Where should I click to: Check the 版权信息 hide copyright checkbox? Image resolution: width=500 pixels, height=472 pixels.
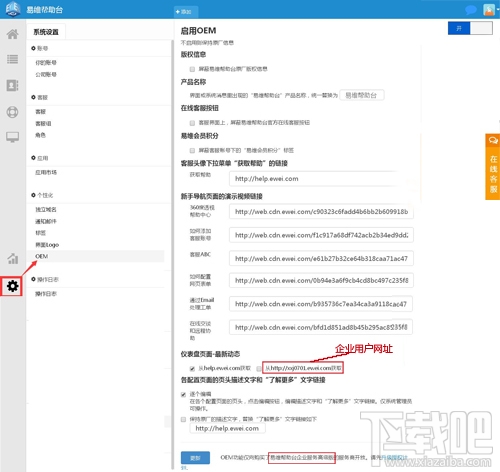(x=192, y=69)
